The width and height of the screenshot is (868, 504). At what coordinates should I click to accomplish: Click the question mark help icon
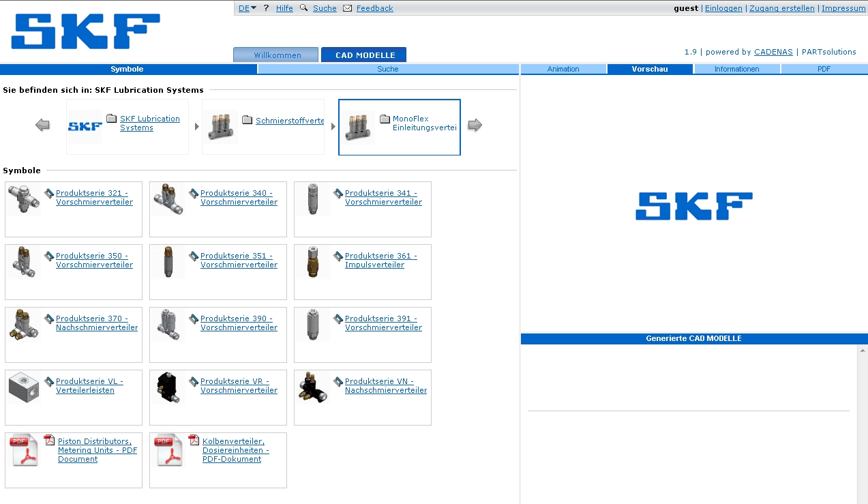point(265,8)
